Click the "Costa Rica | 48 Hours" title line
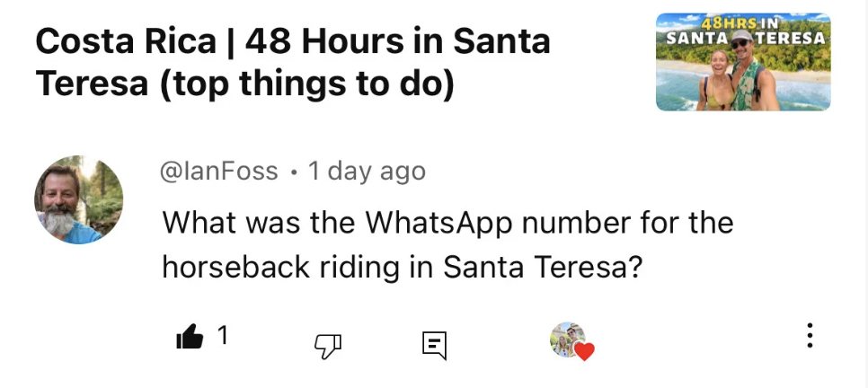Viewport: 868px width, 388px height. [x=292, y=41]
